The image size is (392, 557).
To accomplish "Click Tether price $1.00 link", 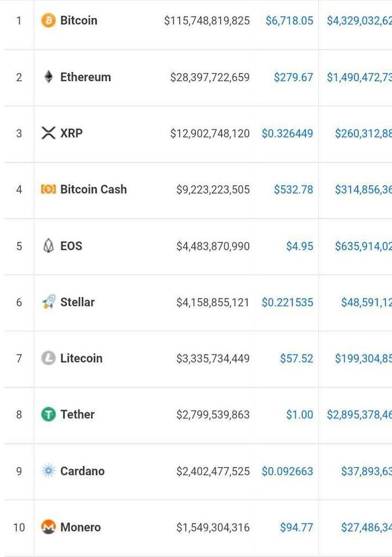I will coord(300,414).
